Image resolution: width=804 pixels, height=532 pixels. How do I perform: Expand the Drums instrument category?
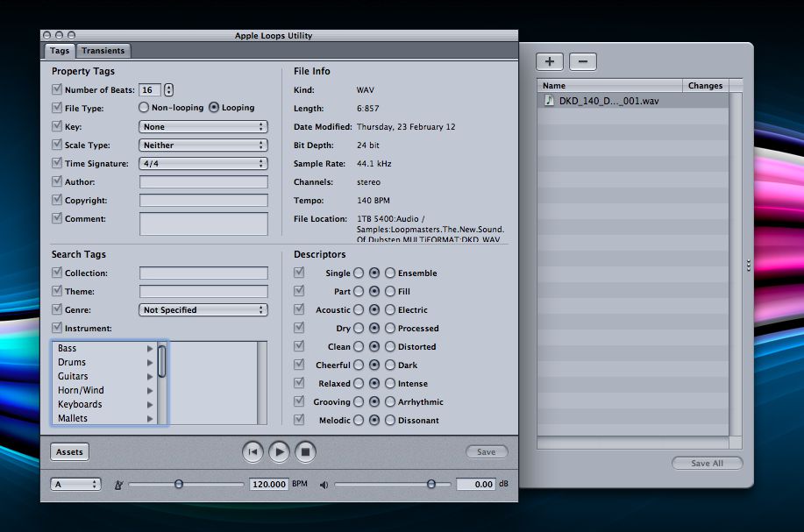150,362
